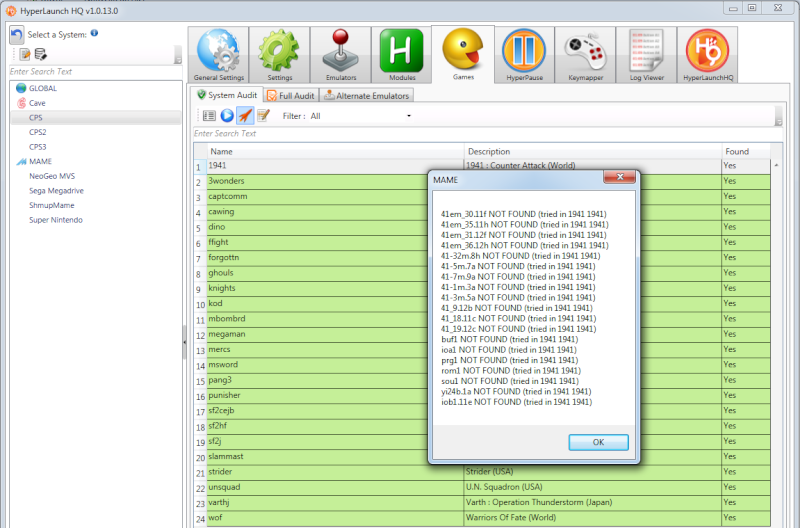Select the CPS3 system
The image size is (800, 528).
[38, 147]
